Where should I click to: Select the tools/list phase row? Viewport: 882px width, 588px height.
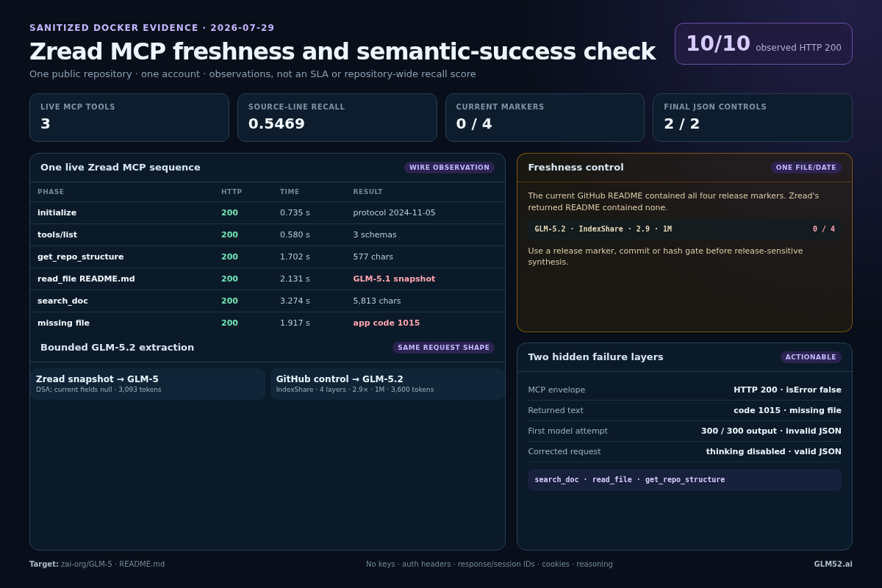268,235
